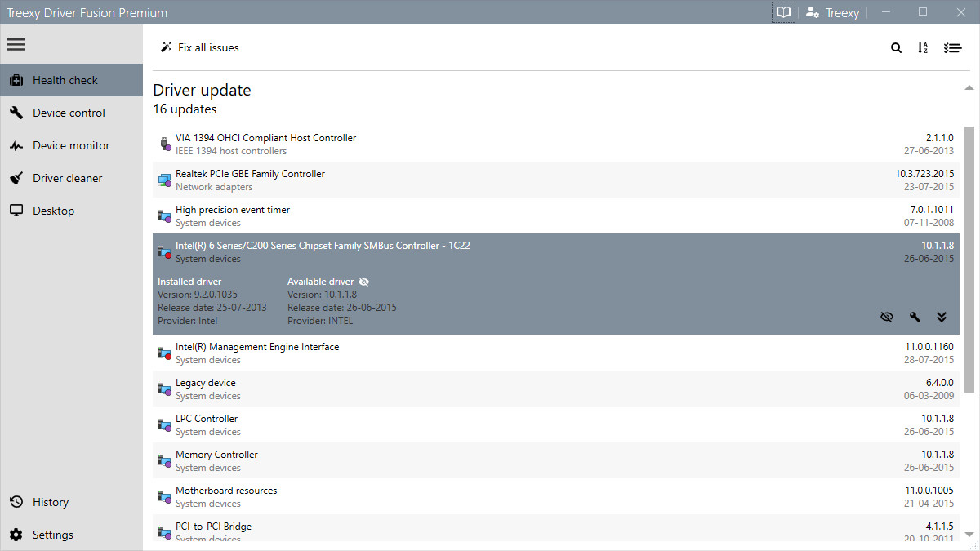Screen dimensions: 980x551
Task: Open the search icon in the toolbar
Action: tap(896, 47)
